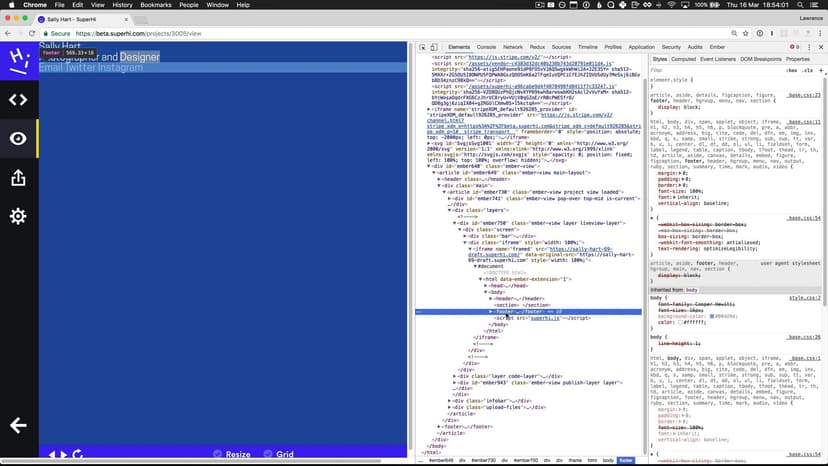
Task: Expand the header element in DOM tree
Action: (x=491, y=298)
